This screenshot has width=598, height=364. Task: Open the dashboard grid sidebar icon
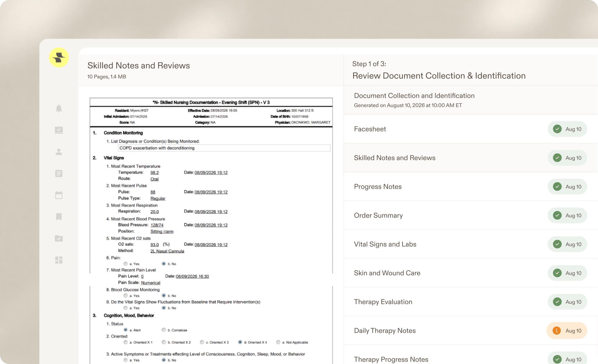[59, 260]
